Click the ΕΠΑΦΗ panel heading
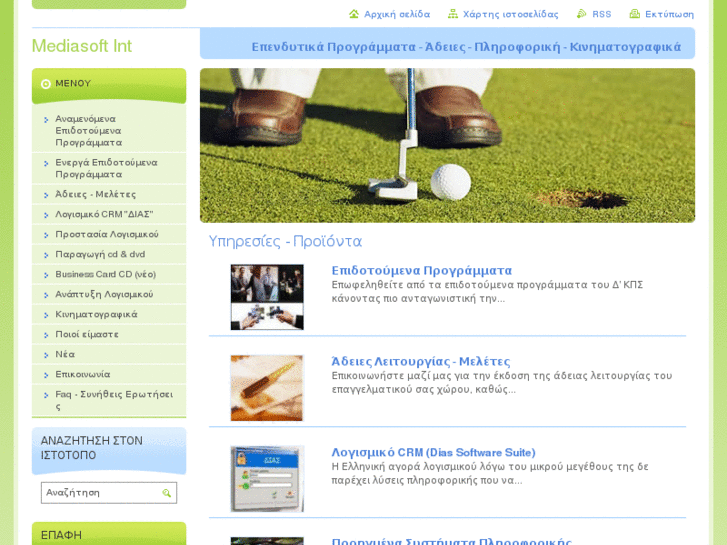 coord(61,535)
